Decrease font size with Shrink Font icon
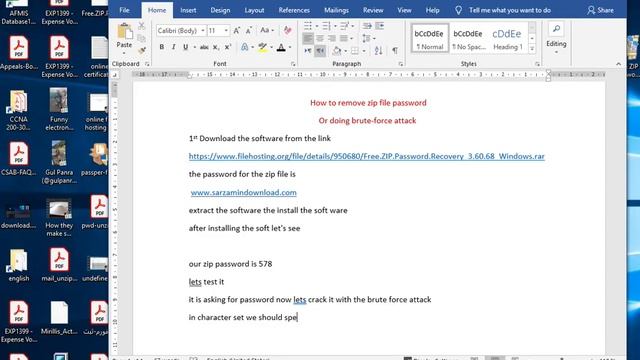Screen dimensions: 640x360 (249, 31)
